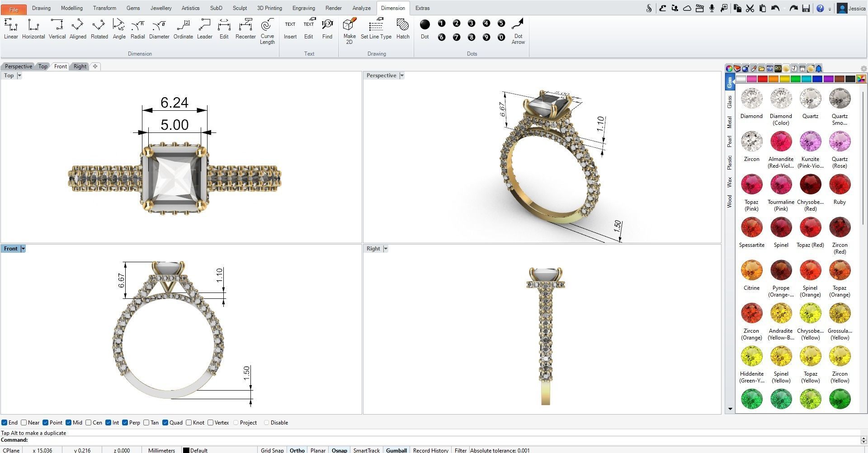Image resolution: width=868 pixels, height=453 pixels.
Task: Switch to the Sculpt ribbon tab
Action: click(x=240, y=8)
